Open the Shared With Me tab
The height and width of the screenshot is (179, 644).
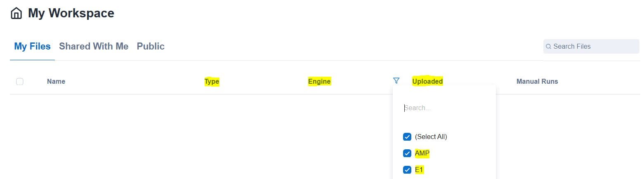tap(94, 47)
